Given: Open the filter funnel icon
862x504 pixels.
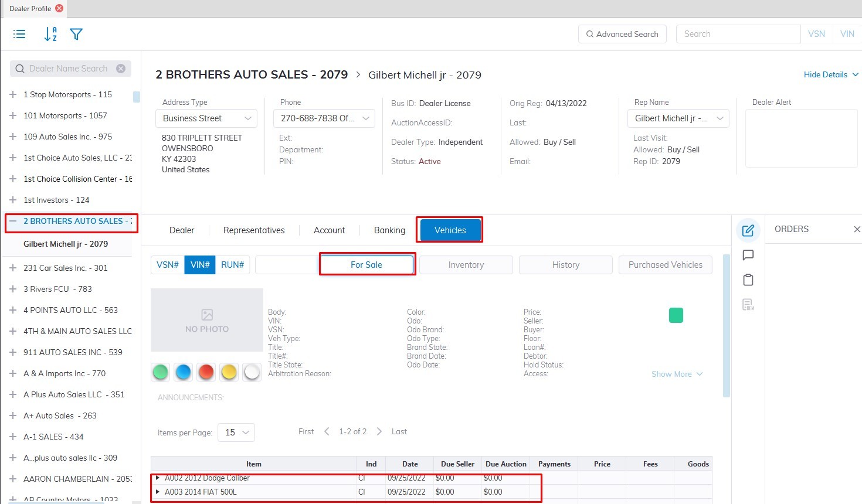Looking at the screenshot, I should (76, 34).
